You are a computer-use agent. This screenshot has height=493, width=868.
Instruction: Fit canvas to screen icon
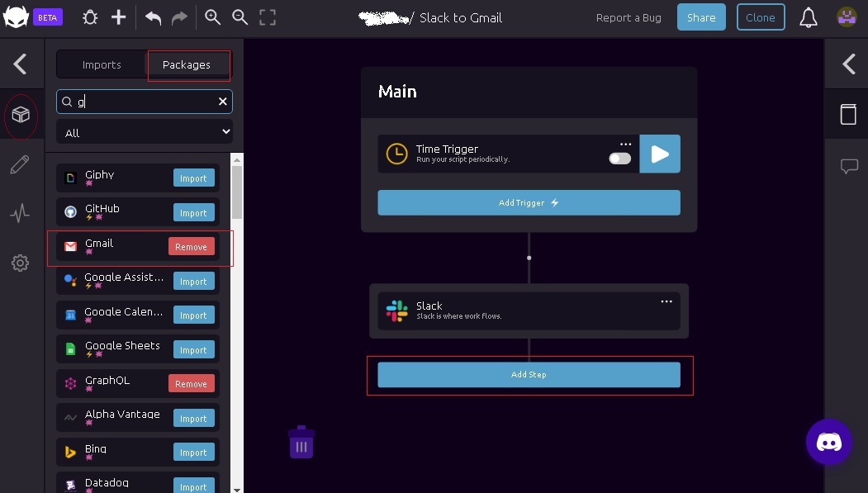[268, 17]
